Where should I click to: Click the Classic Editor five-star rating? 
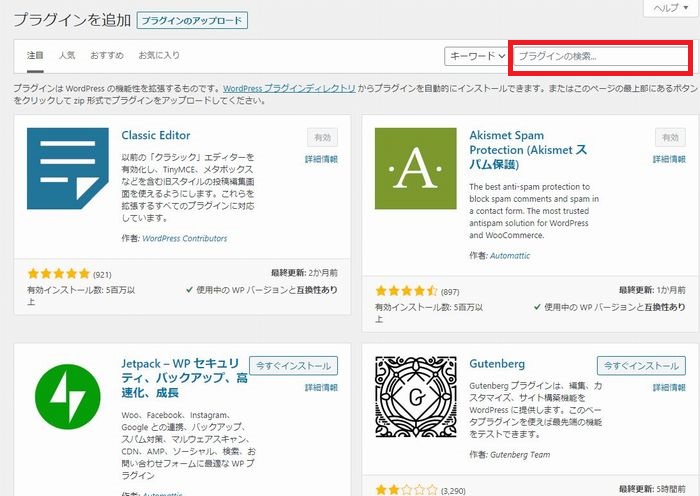click(x=58, y=273)
